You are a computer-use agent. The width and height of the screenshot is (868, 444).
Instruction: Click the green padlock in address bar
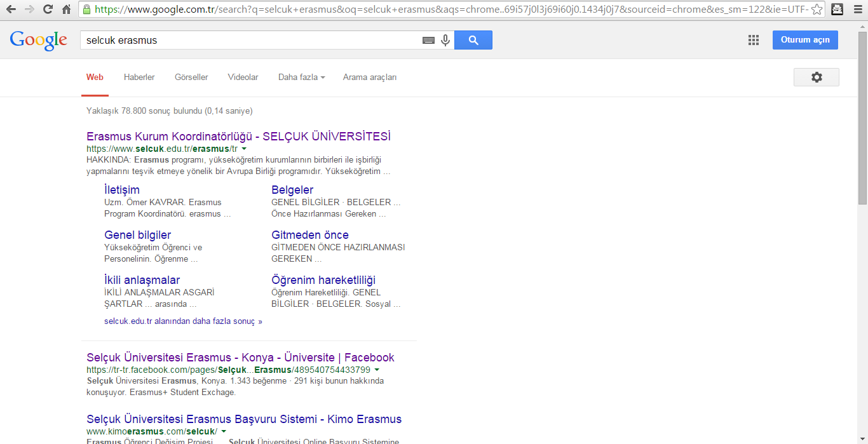pos(86,10)
